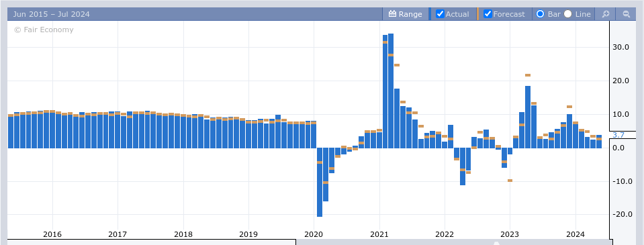
Task: Click the lowest negative bar in 2020
Action: (320, 182)
